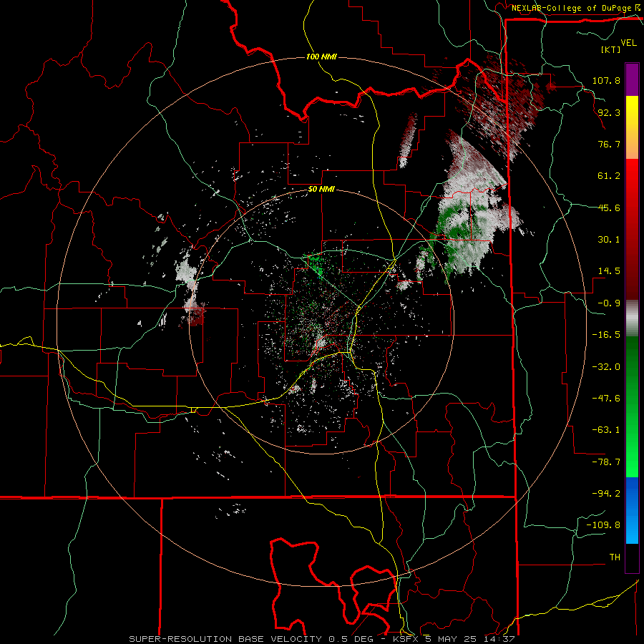Click the -94.2 legend value
Screen dimensions: 644x644
[x=606, y=494]
